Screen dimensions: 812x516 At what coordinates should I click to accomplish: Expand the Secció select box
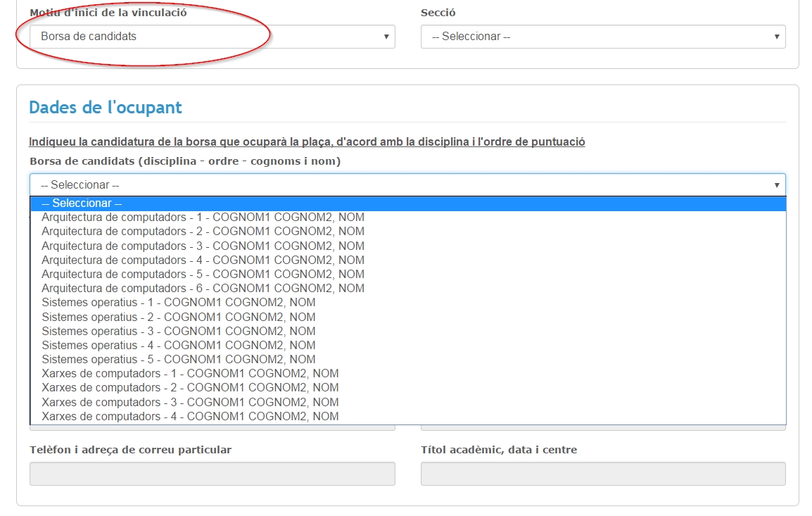coord(602,37)
